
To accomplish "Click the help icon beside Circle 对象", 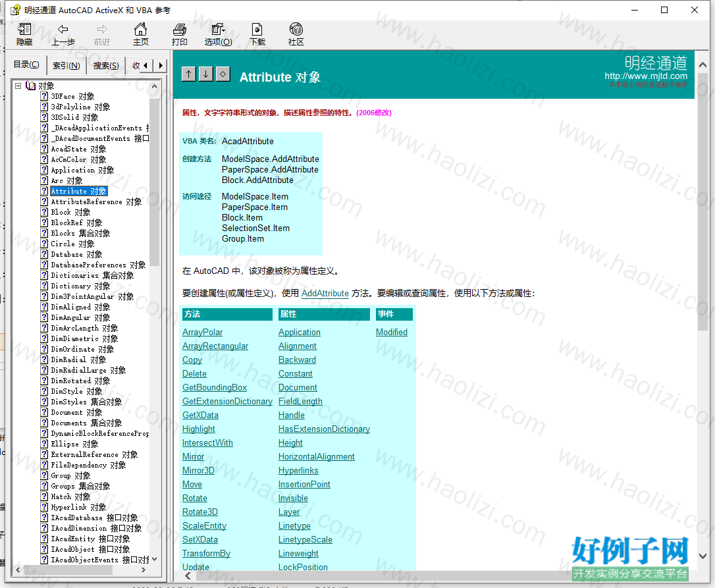I will [x=44, y=244].
